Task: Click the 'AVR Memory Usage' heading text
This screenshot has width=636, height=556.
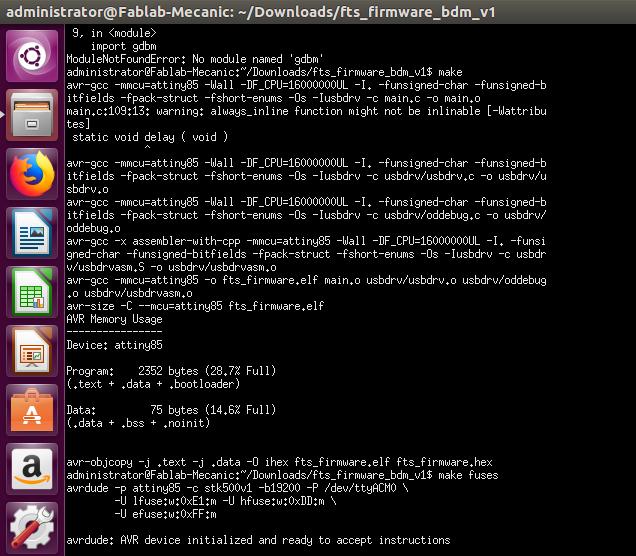Action: (x=114, y=319)
